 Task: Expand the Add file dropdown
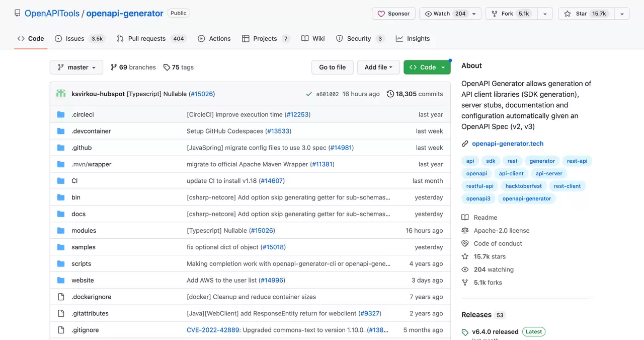[x=378, y=67]
